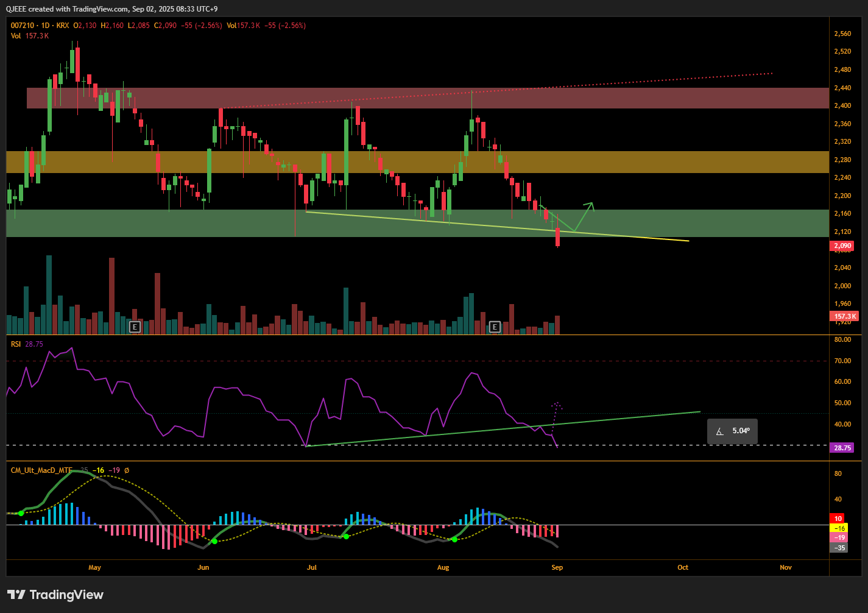The width and height of the screenshot is (868, 613).
Task: Select the green support zone rectangle
Action: point(418,223)
